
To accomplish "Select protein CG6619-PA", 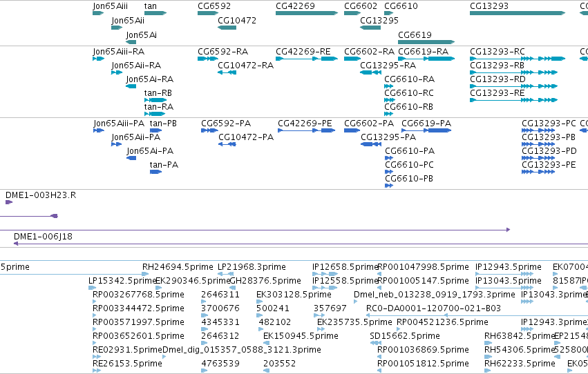I will pos(426,130).
